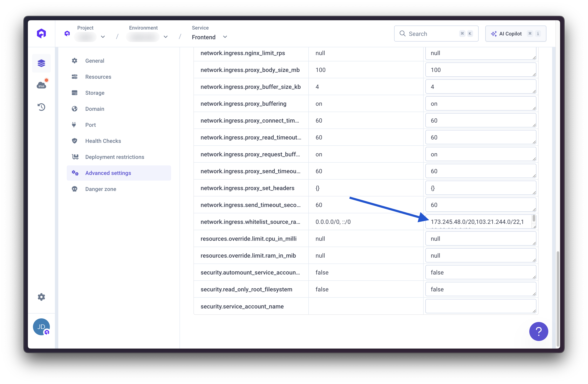Open the audit history clock icon
This screenshot has width=588, height=384.
41,107
